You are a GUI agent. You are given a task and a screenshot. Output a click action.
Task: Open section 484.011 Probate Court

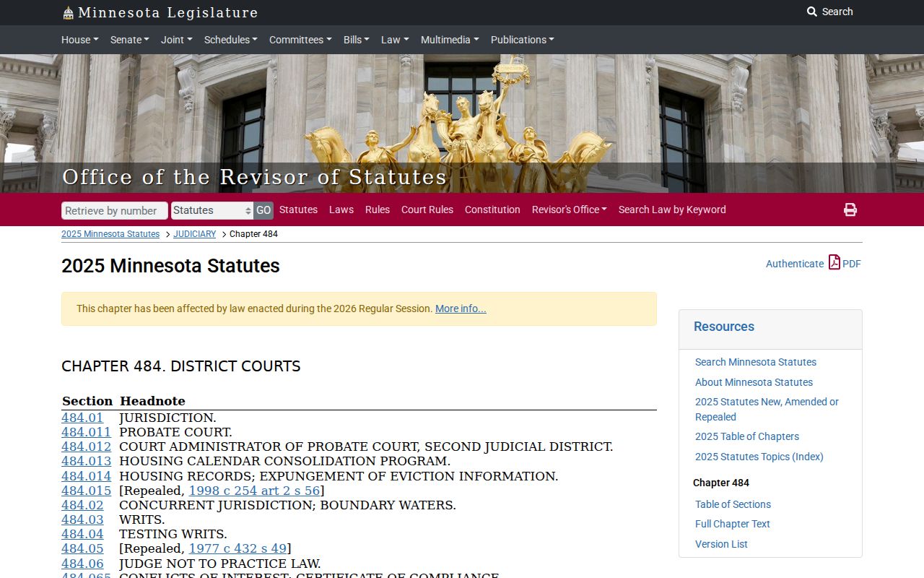pos(87,432)
